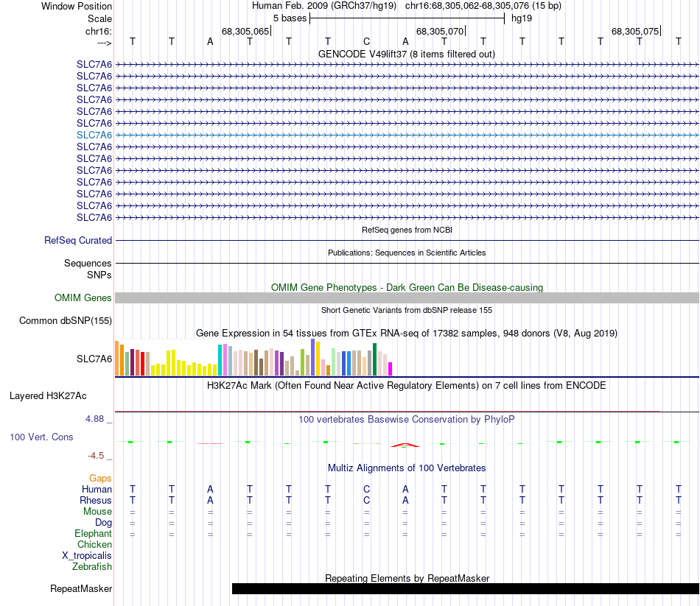The image size is (700, 606).
Task: Click the tallest purple bar in GTEx chart
Action: coord(313,357)
